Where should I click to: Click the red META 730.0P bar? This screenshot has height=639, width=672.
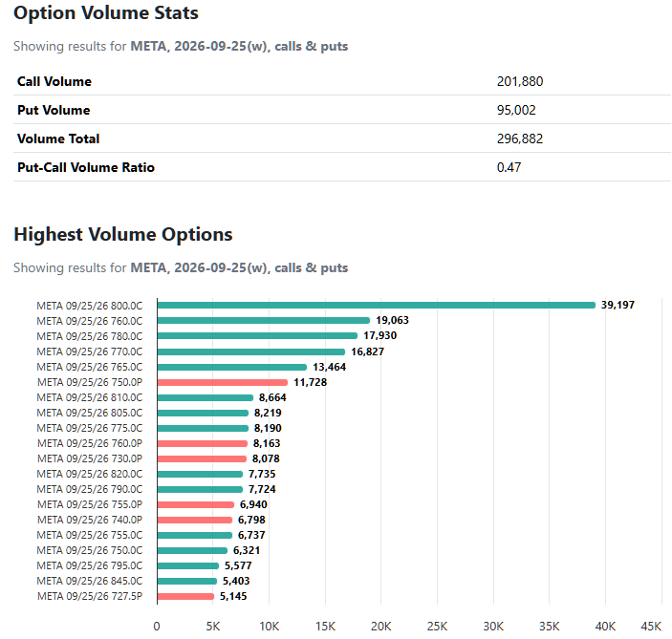coord(202,458)
